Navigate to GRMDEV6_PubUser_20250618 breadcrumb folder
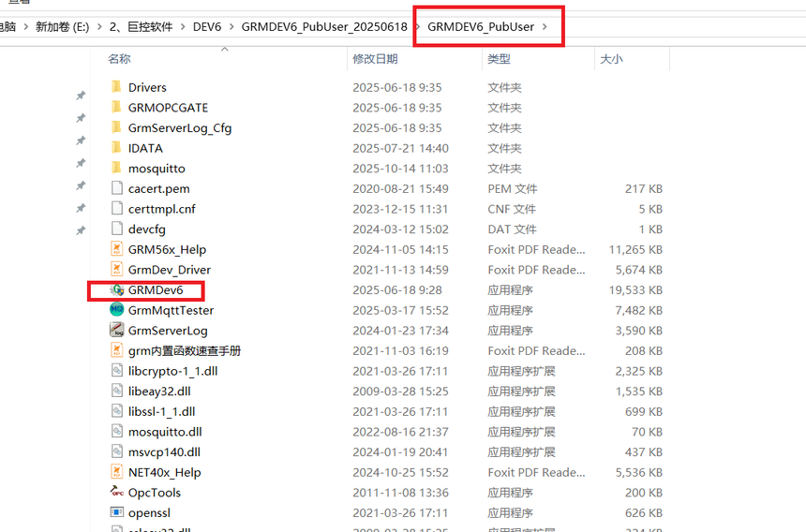 [x=323, y=27]
